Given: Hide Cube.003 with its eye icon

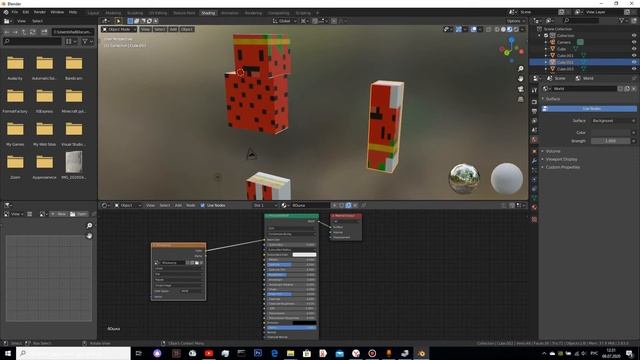Looking at the screenshot, I should (x=634, y=69).
